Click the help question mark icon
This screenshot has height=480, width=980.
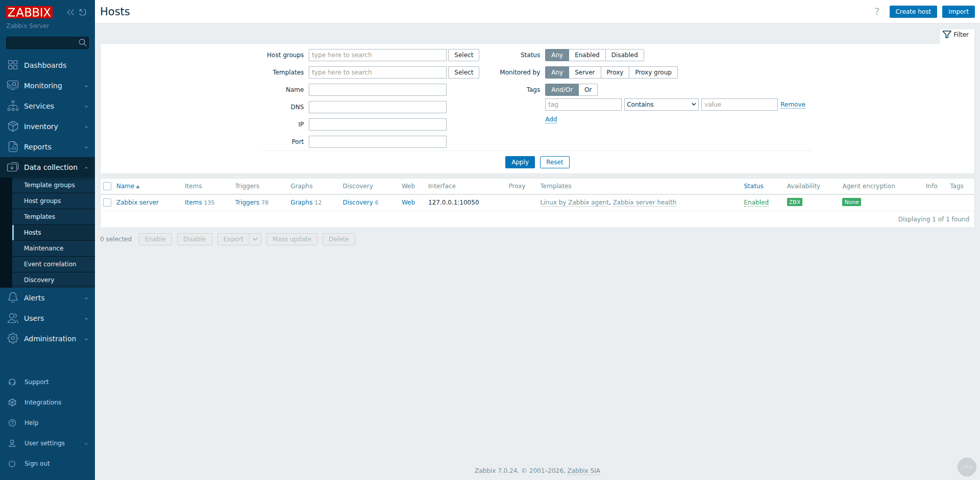tap(876, 11)
